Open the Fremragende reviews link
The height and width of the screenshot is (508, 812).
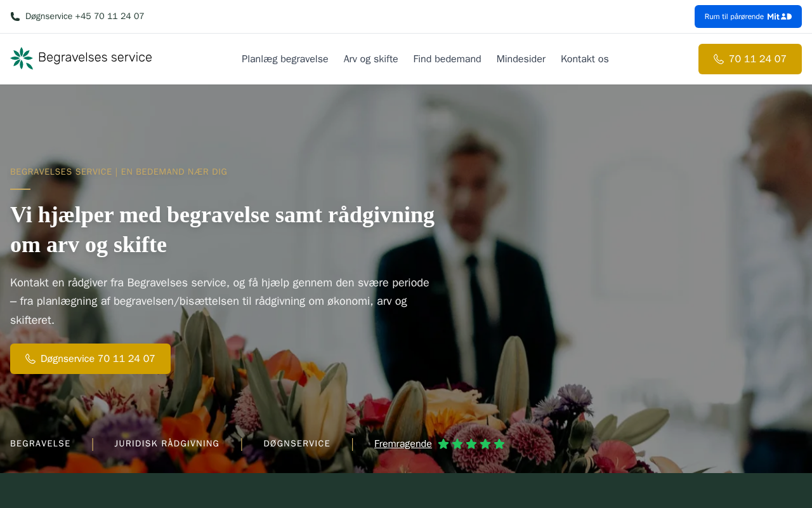(403, 444)
